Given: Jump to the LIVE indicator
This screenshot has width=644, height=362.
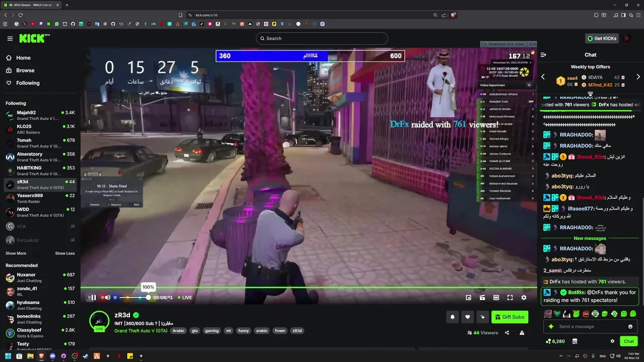Looking at the screenshot, I should click(185, 298).
